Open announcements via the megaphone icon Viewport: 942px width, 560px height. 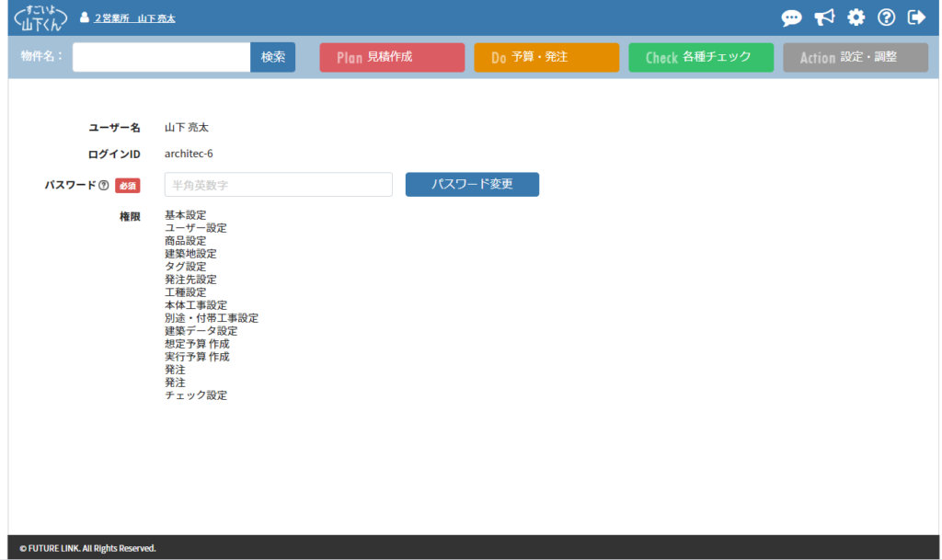click(824, 17)
